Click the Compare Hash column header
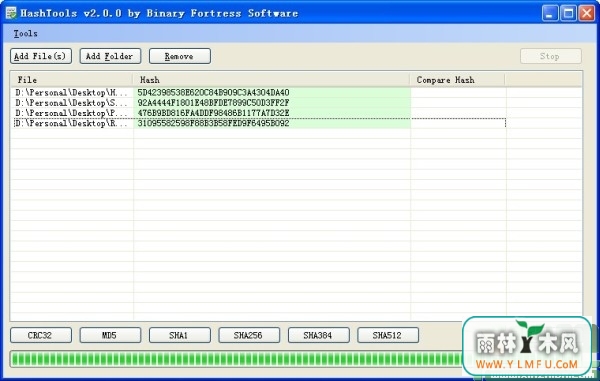The image size is (600, 381). [x=458, y=80]
